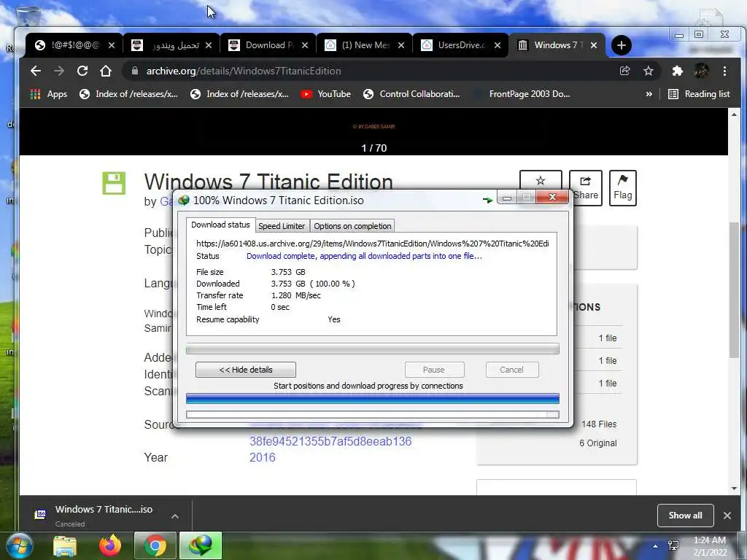Click the 38fe94521355b7af5d8eeab136 source link

[330, 441]
